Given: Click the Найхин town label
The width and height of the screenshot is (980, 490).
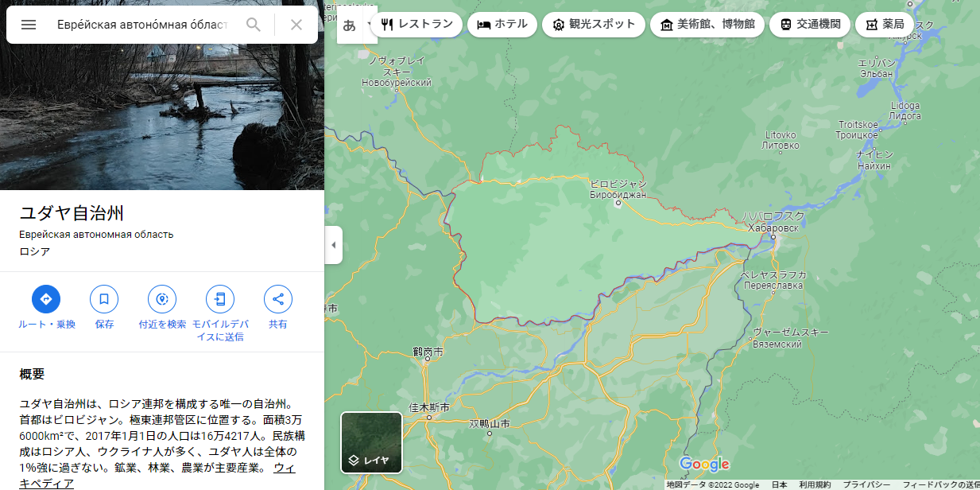Looking at the screenshot, I should (x=874, y=165).
